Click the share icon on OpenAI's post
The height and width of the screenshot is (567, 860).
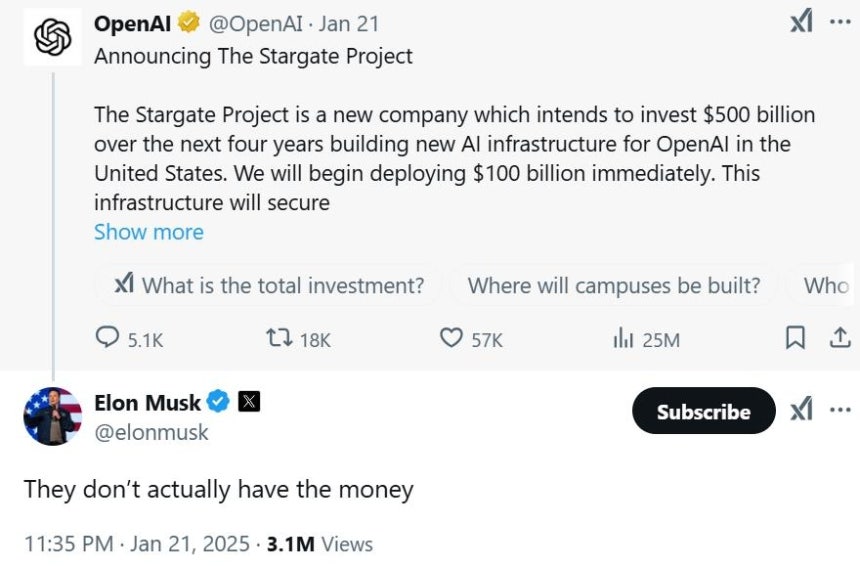pyautogui.click(x=840, y=338)
